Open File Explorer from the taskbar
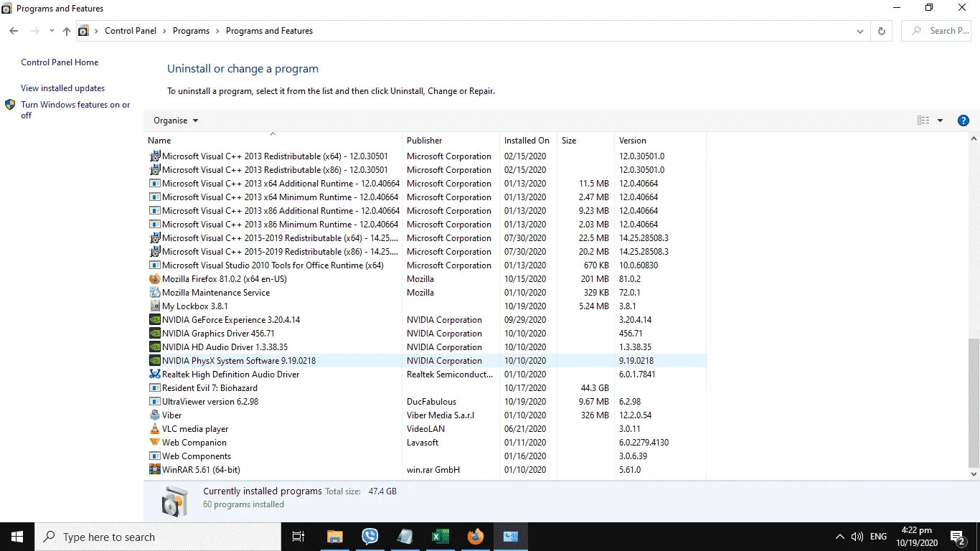The image size is (980, 551). pyautogui.click(x=335, y=537)
